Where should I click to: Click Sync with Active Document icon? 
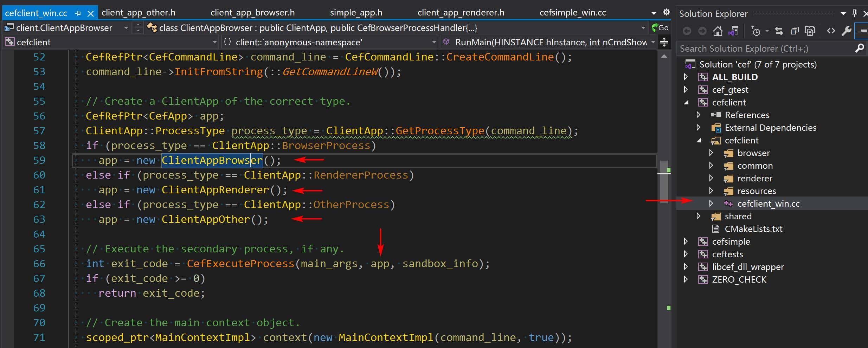pyautogui.click(x=779, y=31)
